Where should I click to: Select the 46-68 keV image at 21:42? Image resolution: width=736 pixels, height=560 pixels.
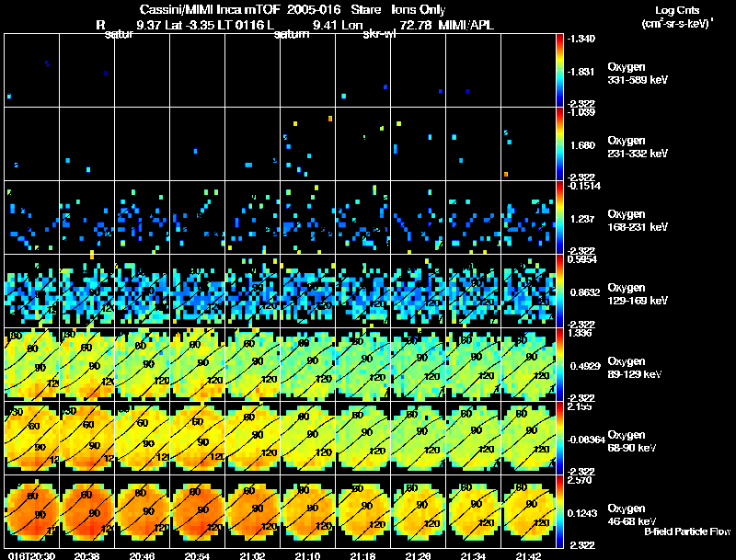tap(528, 511)
